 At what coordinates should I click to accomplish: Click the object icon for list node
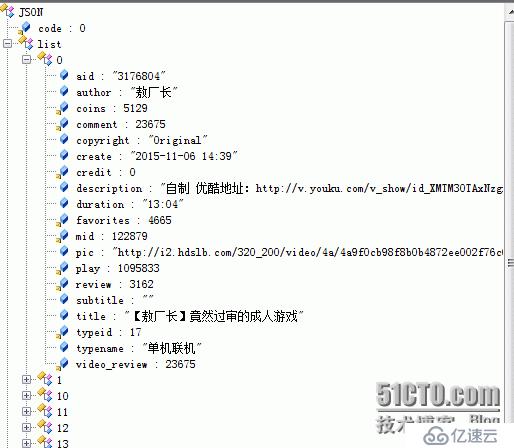pyautogui.click(x=26, y=43)
